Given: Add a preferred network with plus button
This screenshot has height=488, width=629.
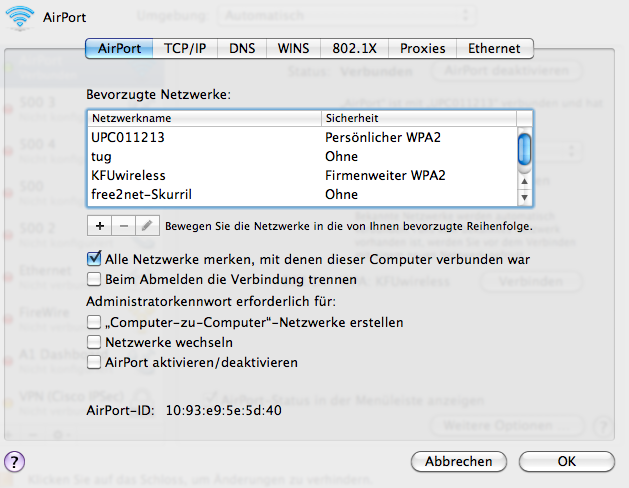Looking at the screenshot, I should 99,226.
